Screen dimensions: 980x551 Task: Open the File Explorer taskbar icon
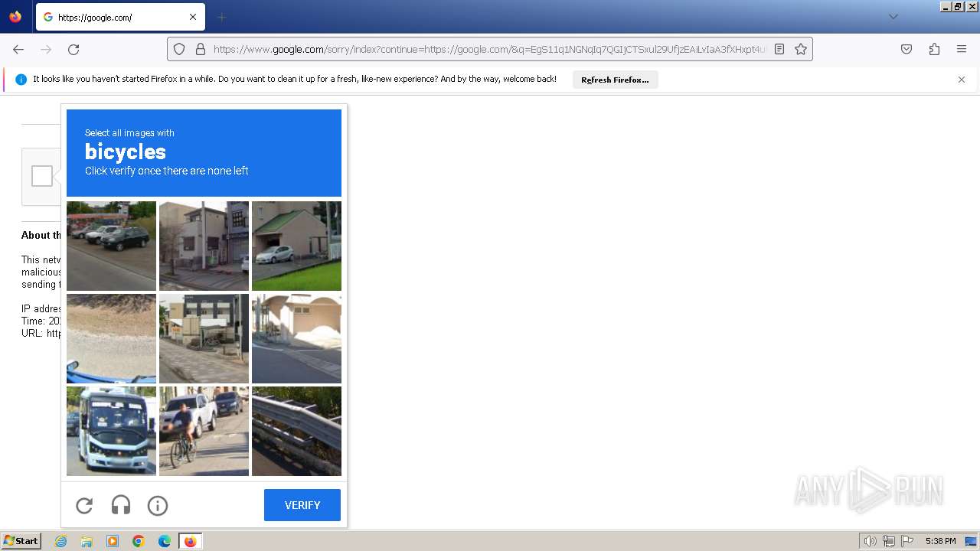(x=87, y=541)
